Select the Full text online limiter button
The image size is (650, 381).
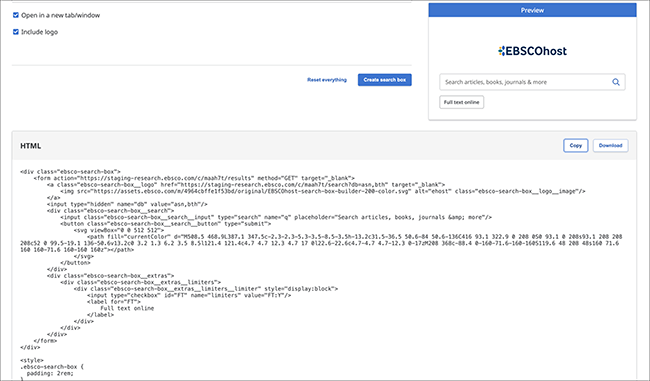pyautogui.click(x=461, y=102)
